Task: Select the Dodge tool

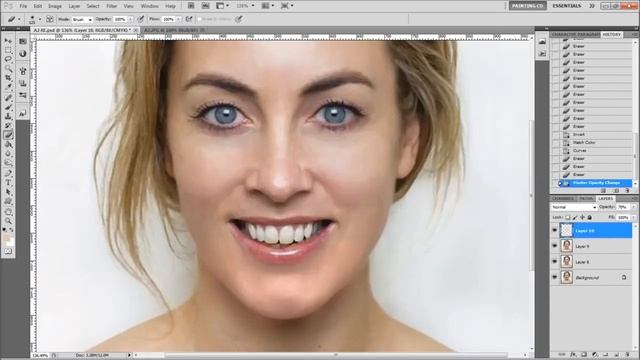Action: pos(8,163)
